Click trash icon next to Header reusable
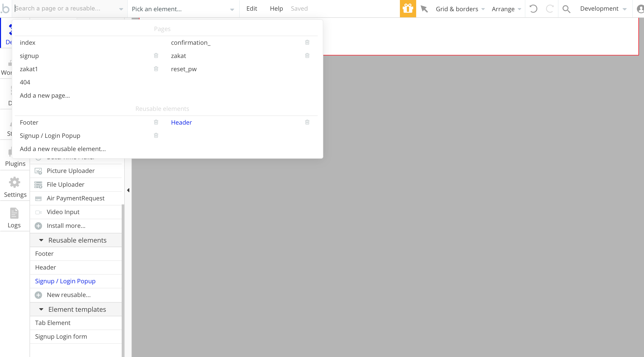 (x=307, y=122)
